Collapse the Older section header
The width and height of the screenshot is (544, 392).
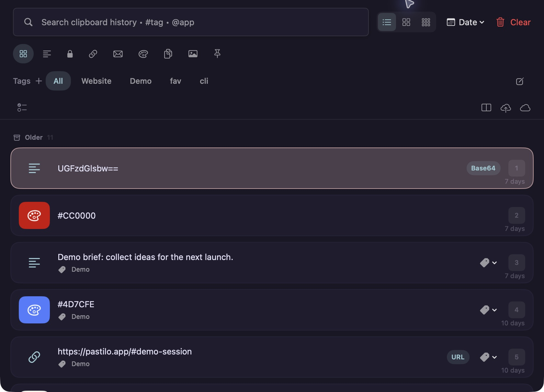[x=33, y=137]
